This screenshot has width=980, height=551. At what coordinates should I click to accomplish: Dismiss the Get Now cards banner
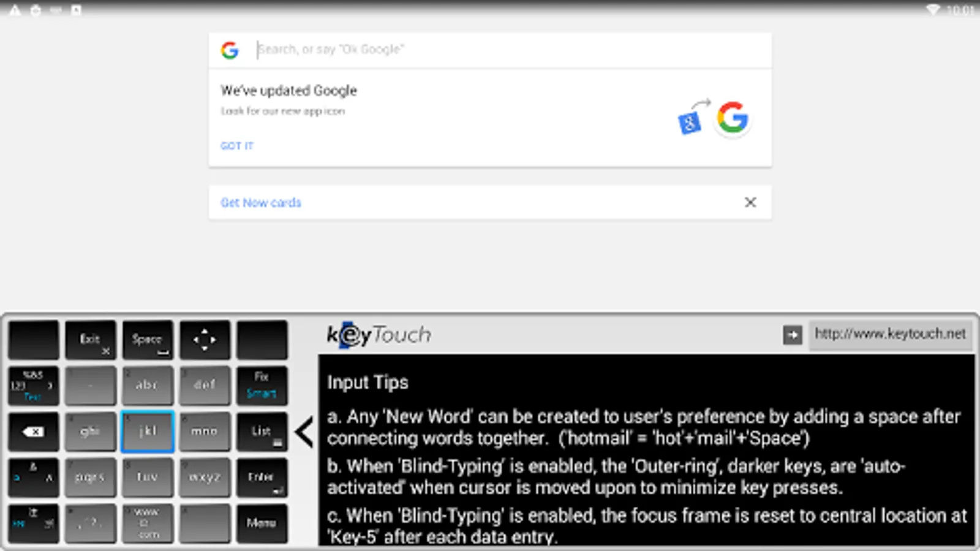[x=750, y=202]
